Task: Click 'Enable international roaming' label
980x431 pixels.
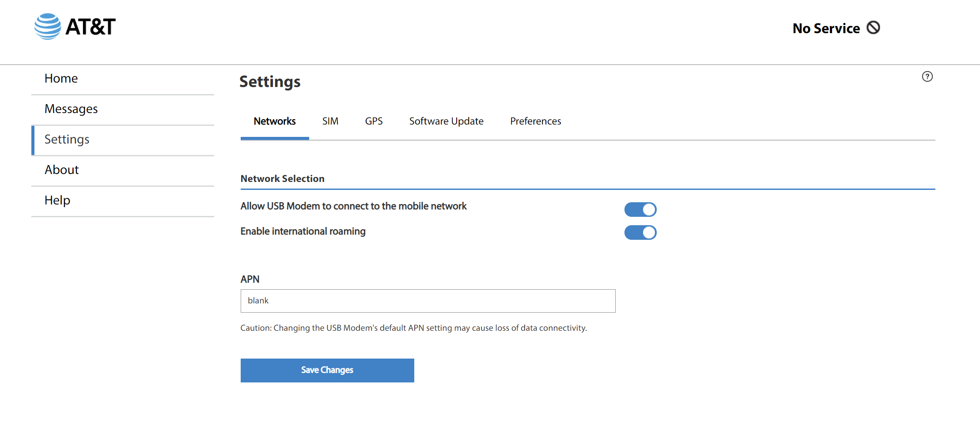Action: click(x=303, y=231)
